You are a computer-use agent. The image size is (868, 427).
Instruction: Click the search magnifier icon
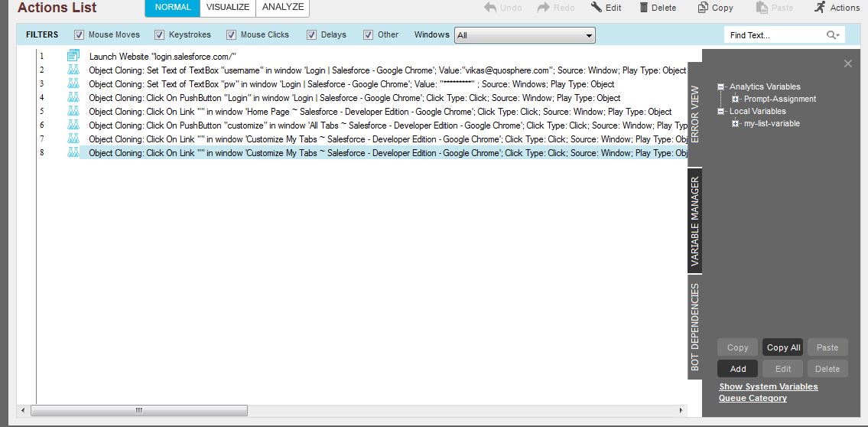point(831,35)
